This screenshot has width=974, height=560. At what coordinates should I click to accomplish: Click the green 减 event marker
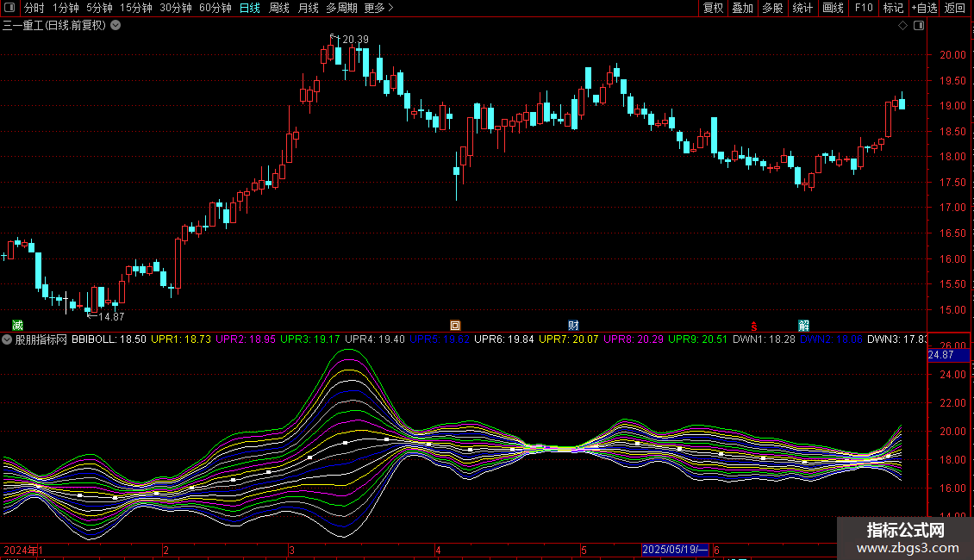pyautogui.click(x=17, y=326)
